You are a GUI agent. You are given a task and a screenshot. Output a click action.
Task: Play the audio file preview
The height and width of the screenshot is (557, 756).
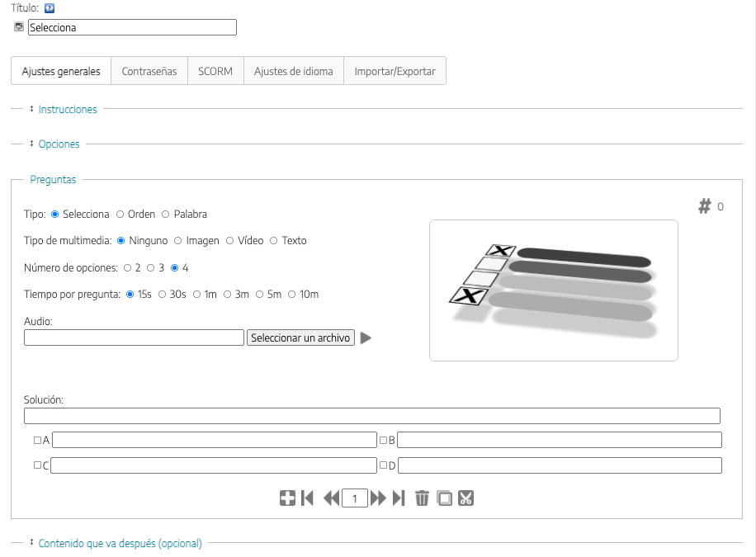tap(366, 338)
